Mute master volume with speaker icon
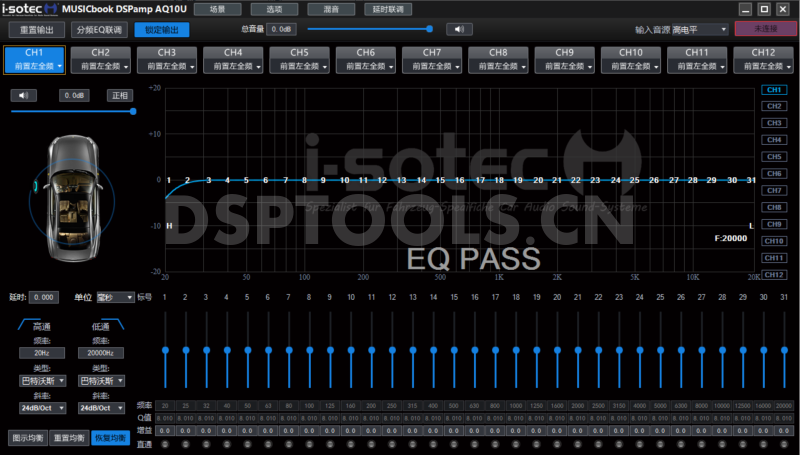800x455 pixels. (459, 30)
